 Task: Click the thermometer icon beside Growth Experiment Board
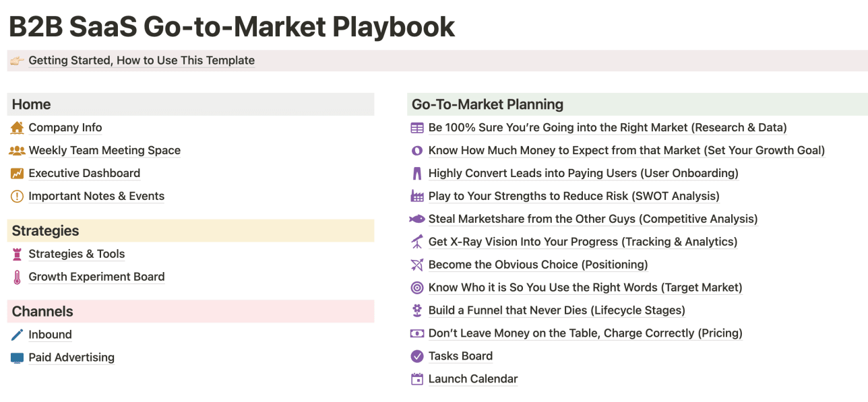coord(18,277)
